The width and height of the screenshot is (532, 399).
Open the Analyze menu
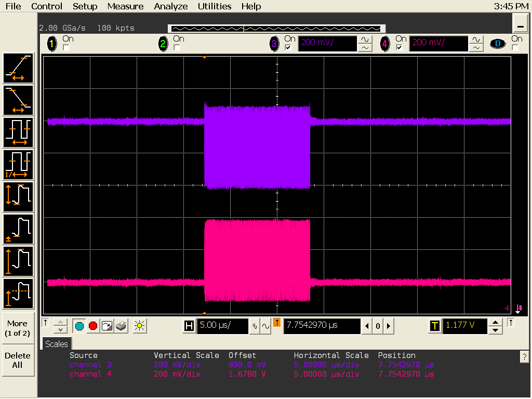[x=170, y=6]
